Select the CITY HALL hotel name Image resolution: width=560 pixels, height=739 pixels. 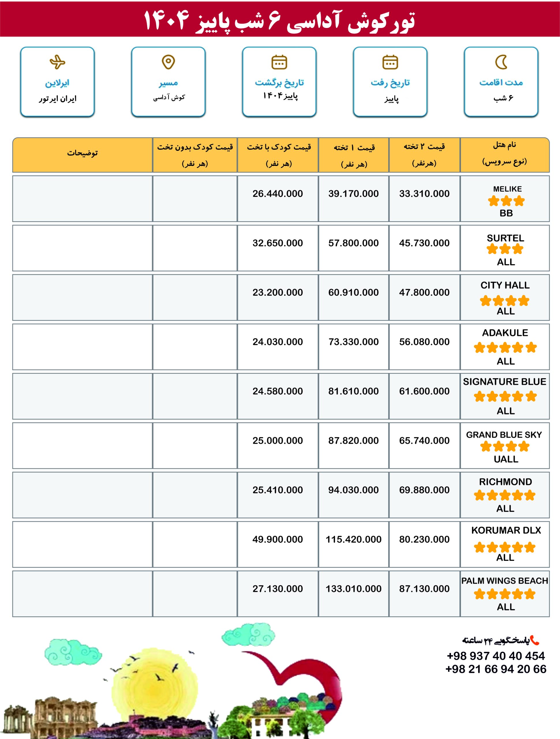click(x=505, y=285)
